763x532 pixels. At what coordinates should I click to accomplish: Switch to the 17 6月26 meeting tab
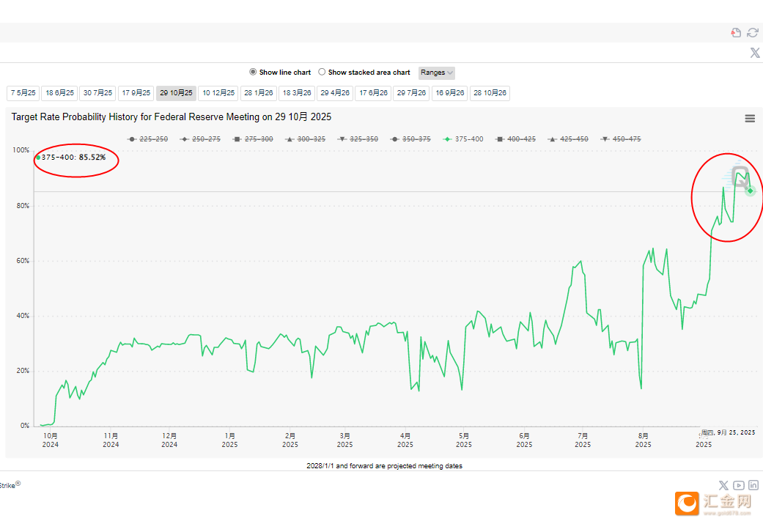374,93
